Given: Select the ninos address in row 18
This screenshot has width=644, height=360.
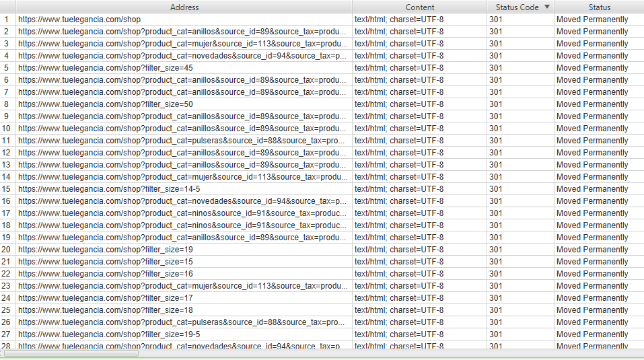Looking at the screenshot, I should (x=182, y=225).
